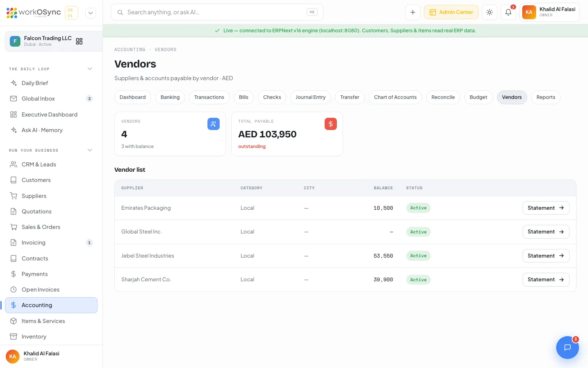
Task: Switch to the Banking tab
Action: click(x=170, y=97)
